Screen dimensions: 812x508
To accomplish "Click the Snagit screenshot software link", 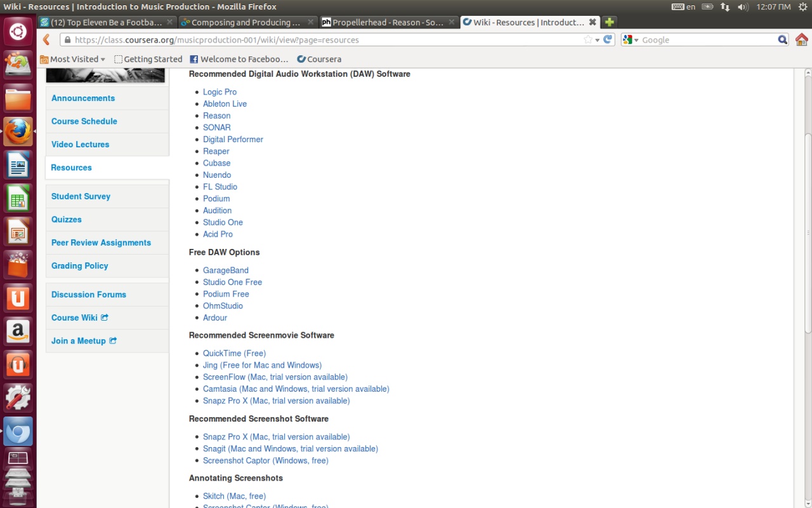I will (291, 449).
